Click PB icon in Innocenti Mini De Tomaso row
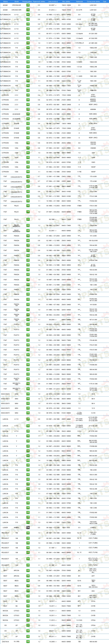 28,413
